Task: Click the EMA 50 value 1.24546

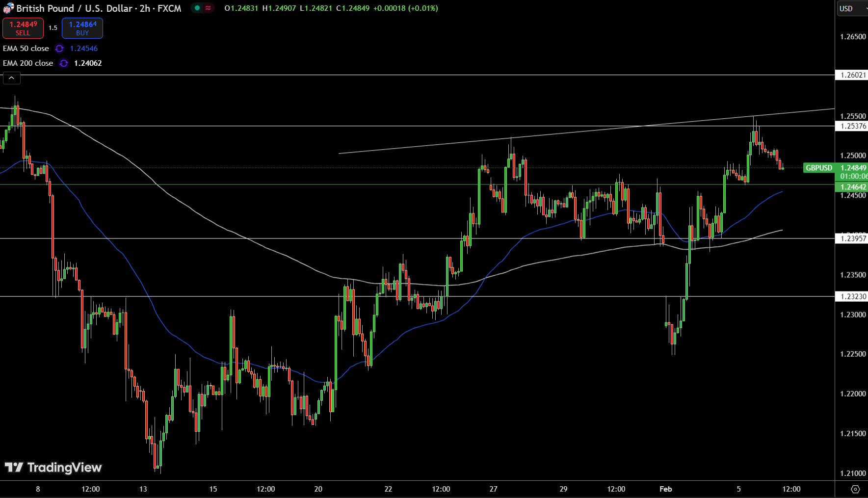Action: pyautogui.click(x=84, y=49)
